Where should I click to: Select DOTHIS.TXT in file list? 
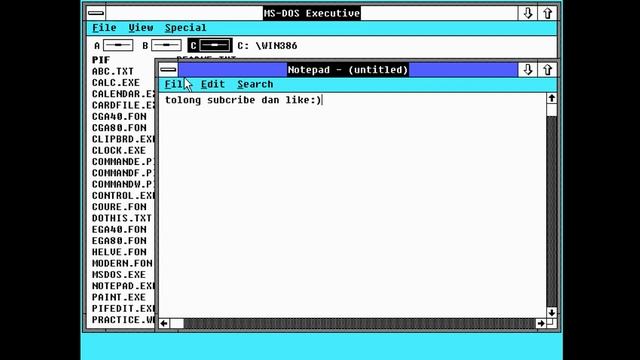click(x=122, y=218)
